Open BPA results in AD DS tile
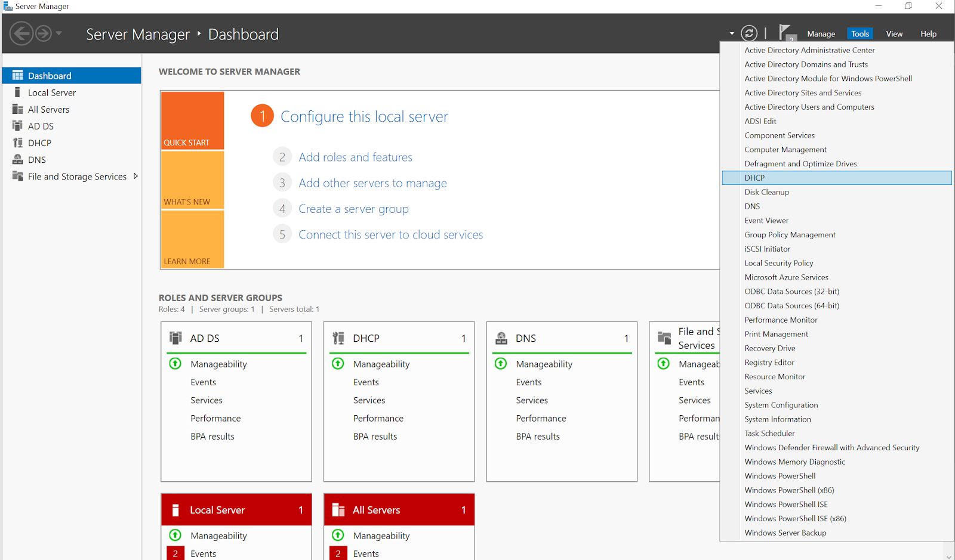955x560 pixels. pyautogui.click(x=212, y=437)
